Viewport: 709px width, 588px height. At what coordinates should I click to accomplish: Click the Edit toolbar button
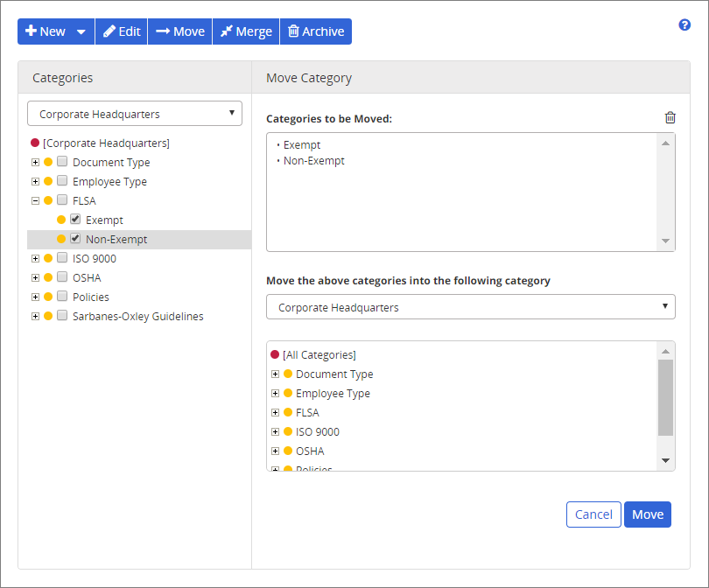[x=121, y=31]
